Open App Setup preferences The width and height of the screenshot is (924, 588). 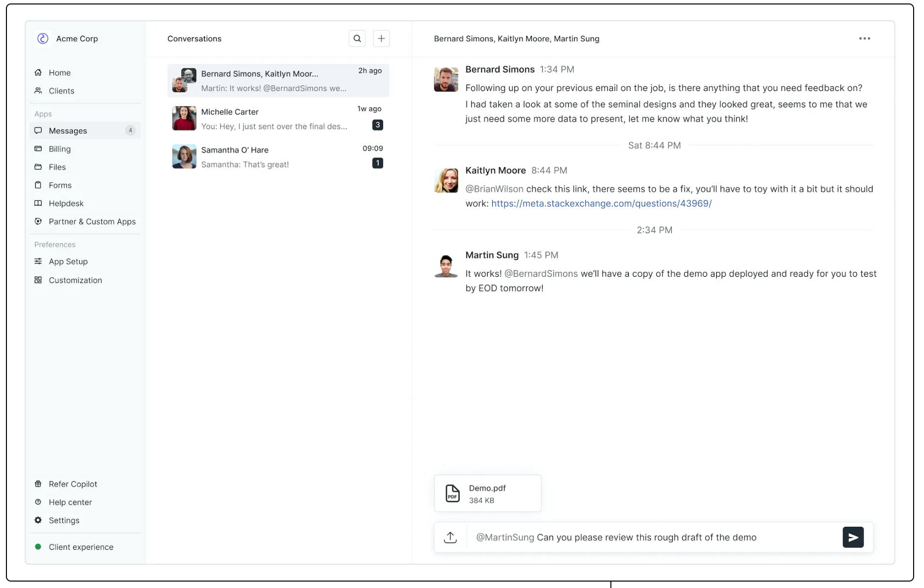(68, 261)
